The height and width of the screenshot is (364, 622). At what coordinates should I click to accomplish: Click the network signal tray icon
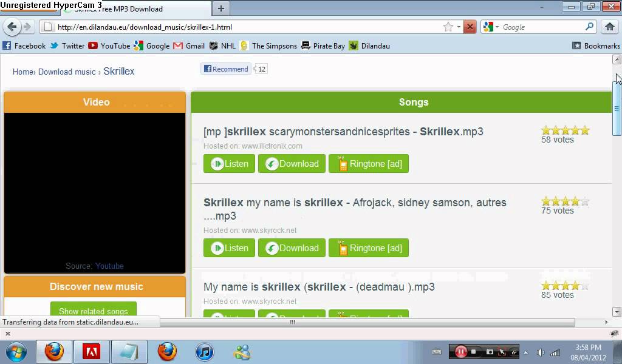coord(555,352)
